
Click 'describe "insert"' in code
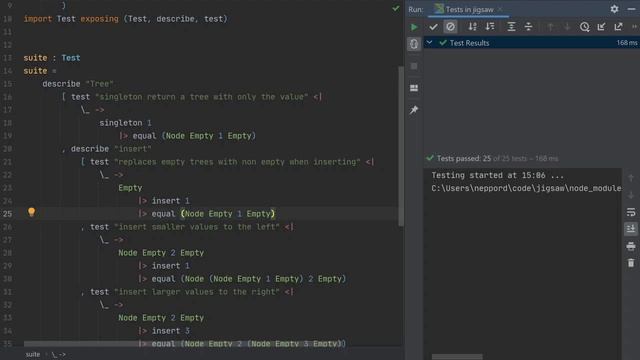pyautogui.click(x=111, y=149)
